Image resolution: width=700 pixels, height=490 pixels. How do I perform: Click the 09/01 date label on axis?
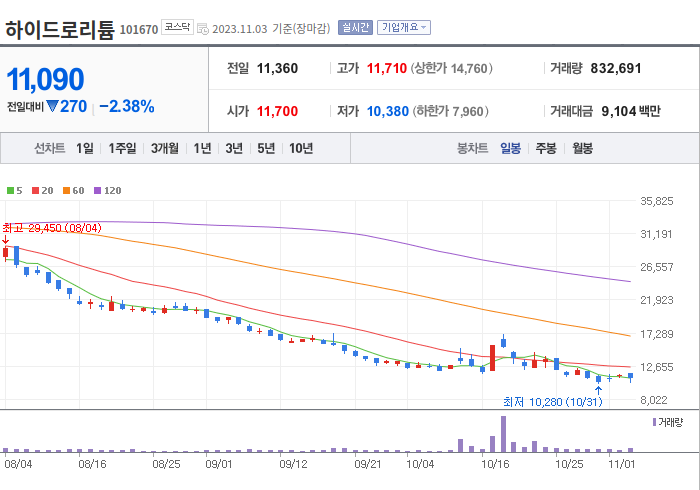pyautogui.click(x=219, y=464)
